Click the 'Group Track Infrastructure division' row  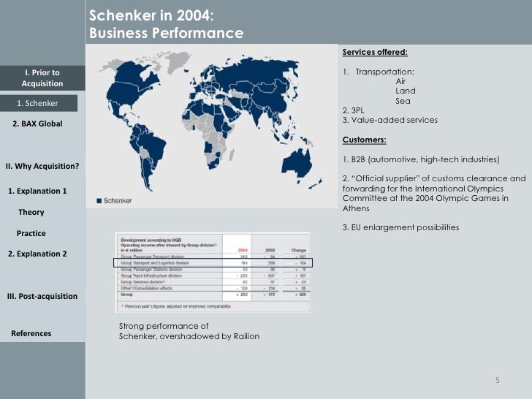(x=213, y=275)
